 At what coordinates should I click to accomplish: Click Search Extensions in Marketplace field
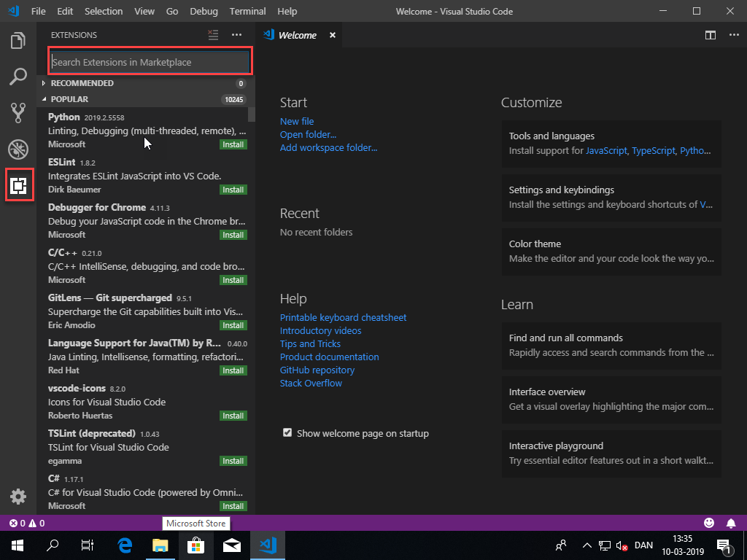point(150,62)
